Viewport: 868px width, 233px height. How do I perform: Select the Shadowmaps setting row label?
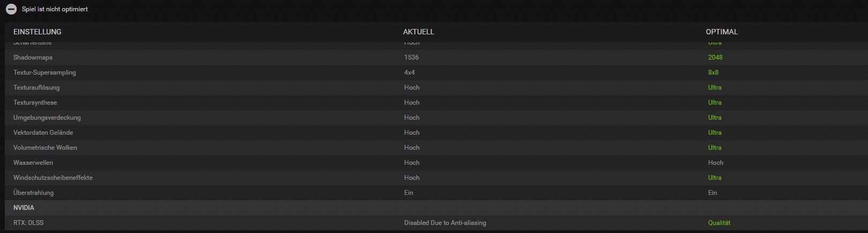click(33, 57)
